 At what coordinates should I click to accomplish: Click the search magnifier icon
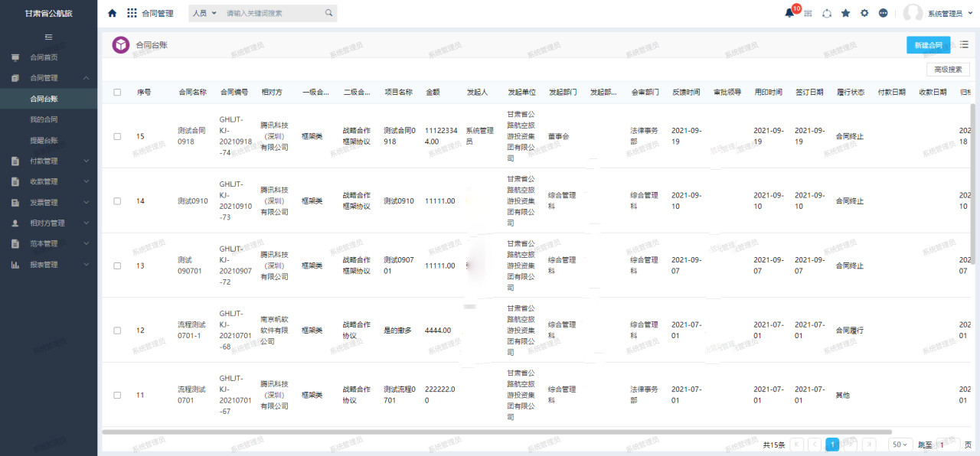(329, 13)
